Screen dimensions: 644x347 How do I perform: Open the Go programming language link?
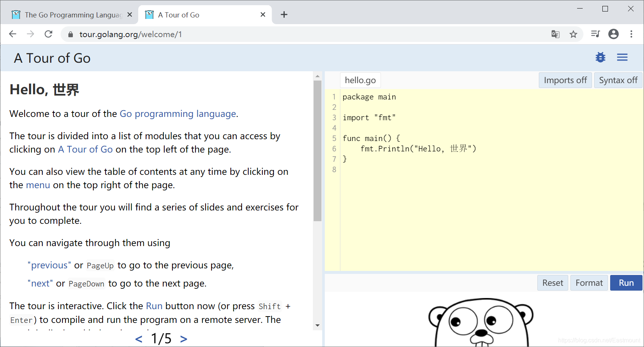(178, 114)
